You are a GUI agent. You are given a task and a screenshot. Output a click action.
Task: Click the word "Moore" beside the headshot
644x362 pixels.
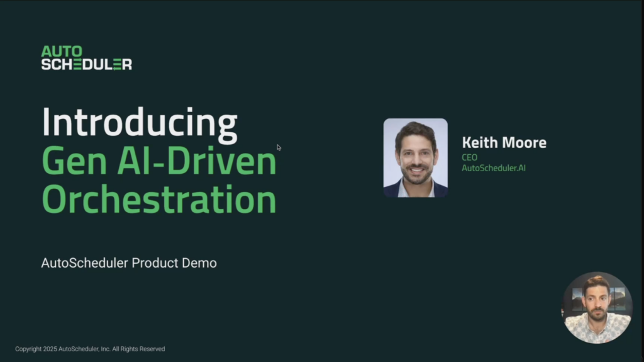525,143
